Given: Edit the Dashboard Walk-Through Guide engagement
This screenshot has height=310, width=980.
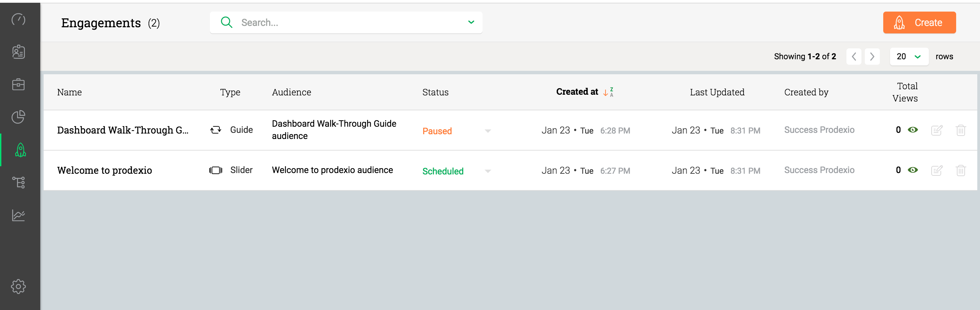Looking at the screenshot, I should pos(937,130).
